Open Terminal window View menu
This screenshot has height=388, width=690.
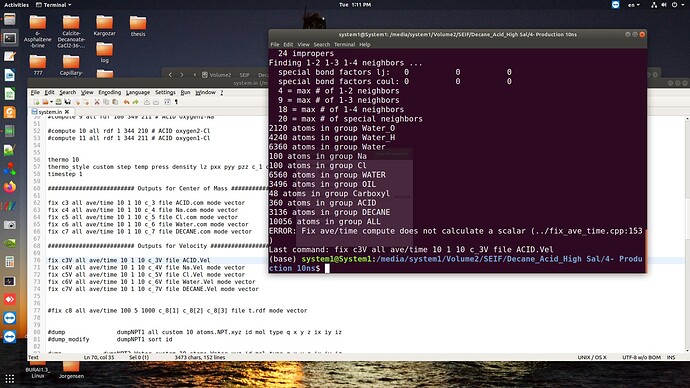pyautogui.click(x=303, y=44)
